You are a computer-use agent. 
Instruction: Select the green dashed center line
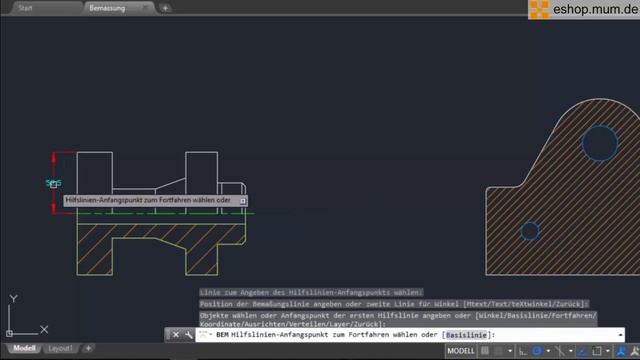coord(165,213)
